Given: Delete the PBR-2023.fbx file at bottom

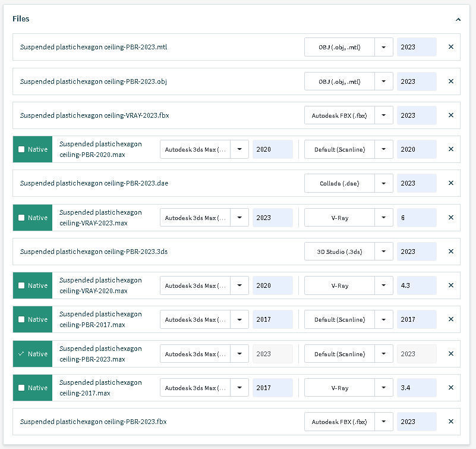Looking at the screenshot, I should click(x=450, y=422).
